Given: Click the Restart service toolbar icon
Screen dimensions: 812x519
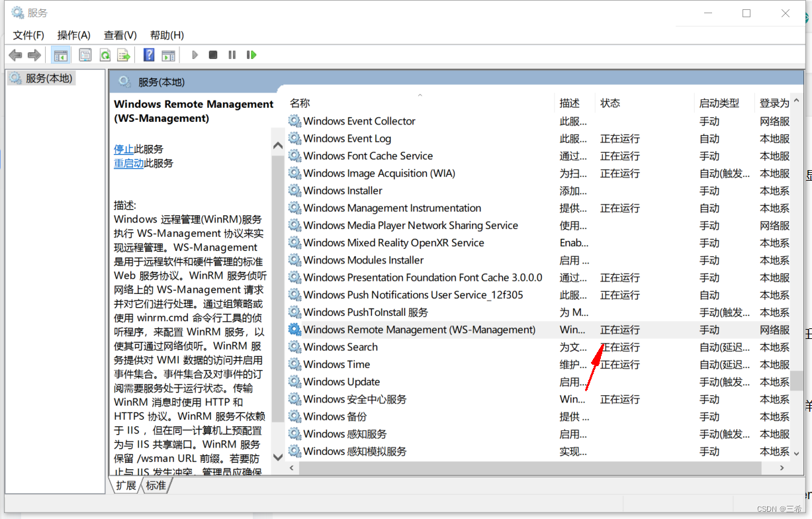Looking at the screenshot, I should (251, 55).
